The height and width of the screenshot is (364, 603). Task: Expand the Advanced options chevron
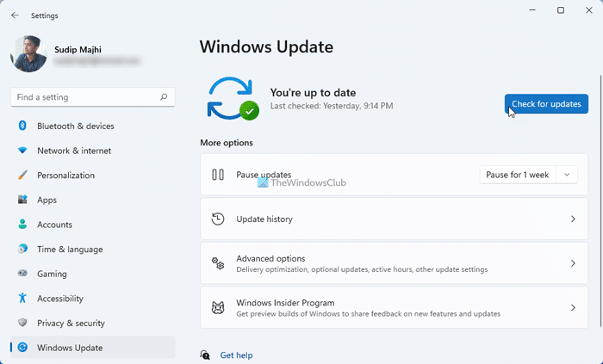coord(573,263)
